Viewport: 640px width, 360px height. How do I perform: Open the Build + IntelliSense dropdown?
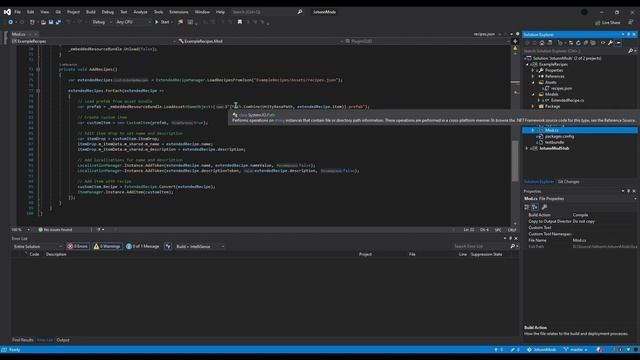coord(200,246)
